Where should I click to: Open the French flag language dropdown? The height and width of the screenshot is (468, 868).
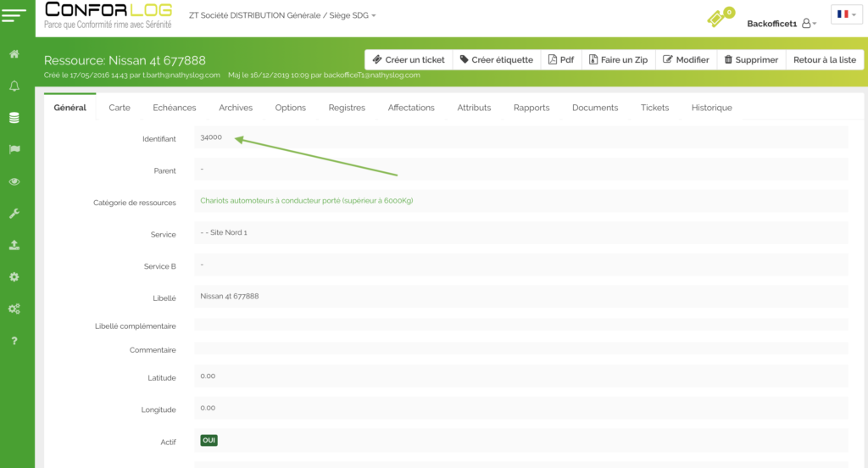pos(846,15)
